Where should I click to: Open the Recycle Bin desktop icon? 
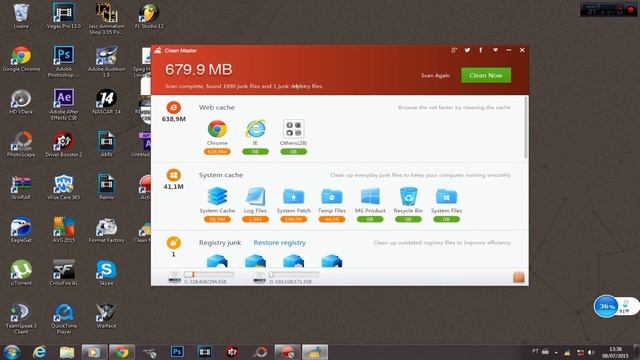pos(21,16)
